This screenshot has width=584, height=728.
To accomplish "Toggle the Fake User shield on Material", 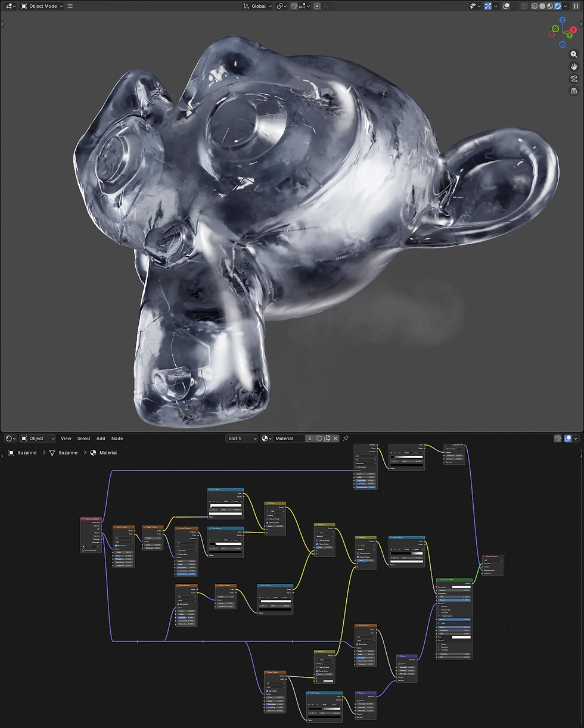I will (x=319, y=438).
